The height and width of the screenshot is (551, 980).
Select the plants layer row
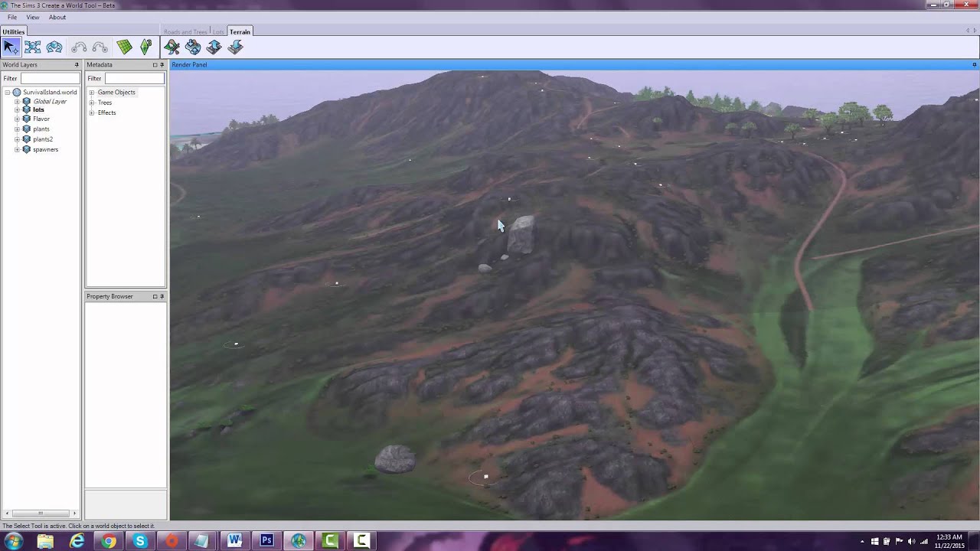41,129
